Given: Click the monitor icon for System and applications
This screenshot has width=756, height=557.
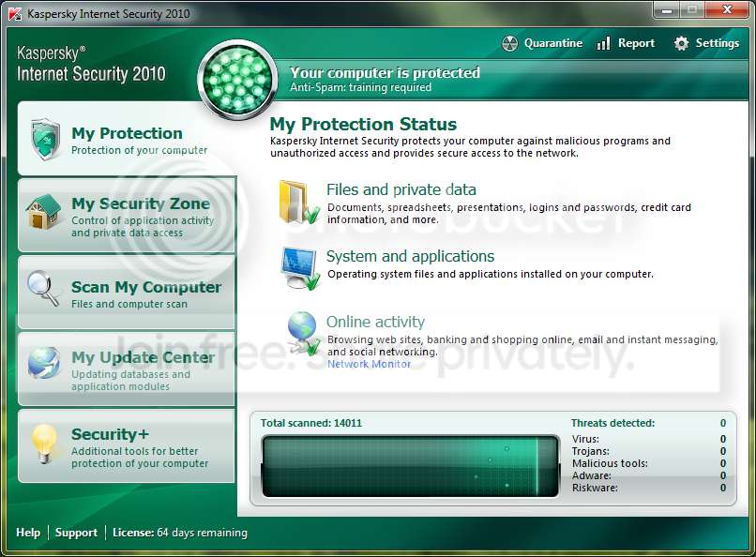Looking at the screenshot, I should point(301,268).
